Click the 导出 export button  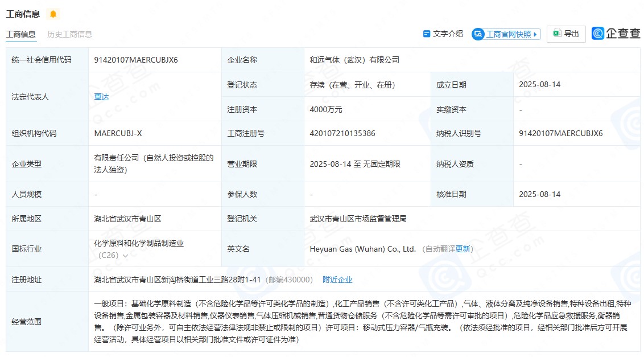[x=566, y=34]
